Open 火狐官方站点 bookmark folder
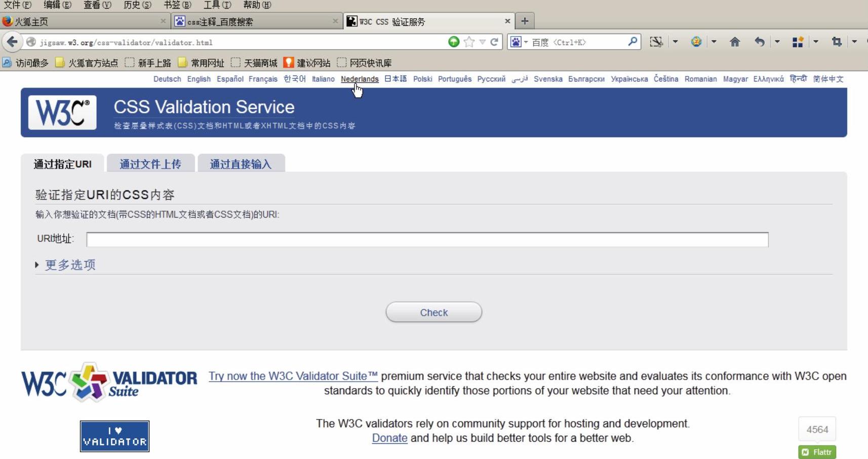 coord(87,63)
